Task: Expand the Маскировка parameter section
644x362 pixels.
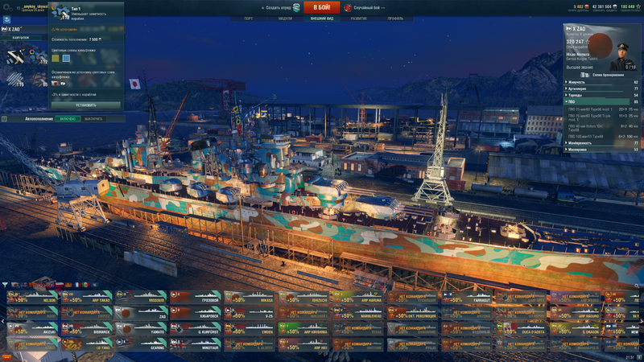Action: [x=601, y=150]
